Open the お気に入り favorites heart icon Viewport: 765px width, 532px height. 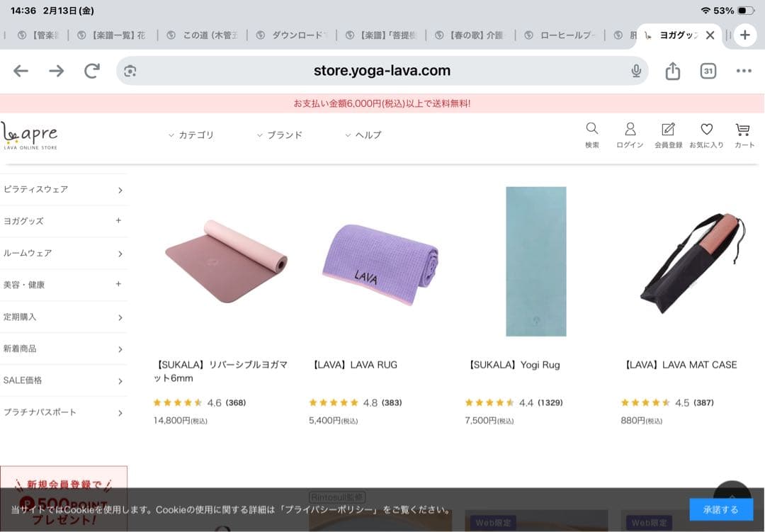(706, 135)
